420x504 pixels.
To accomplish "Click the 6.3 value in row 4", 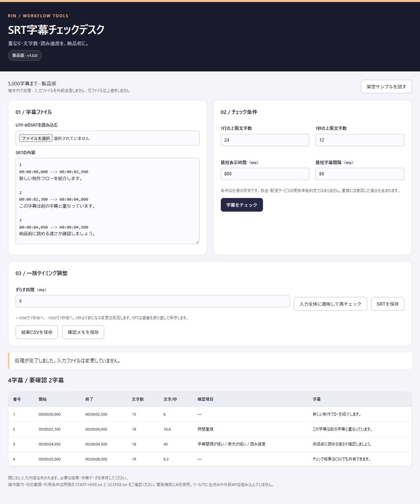I will (x=166, y=459).
